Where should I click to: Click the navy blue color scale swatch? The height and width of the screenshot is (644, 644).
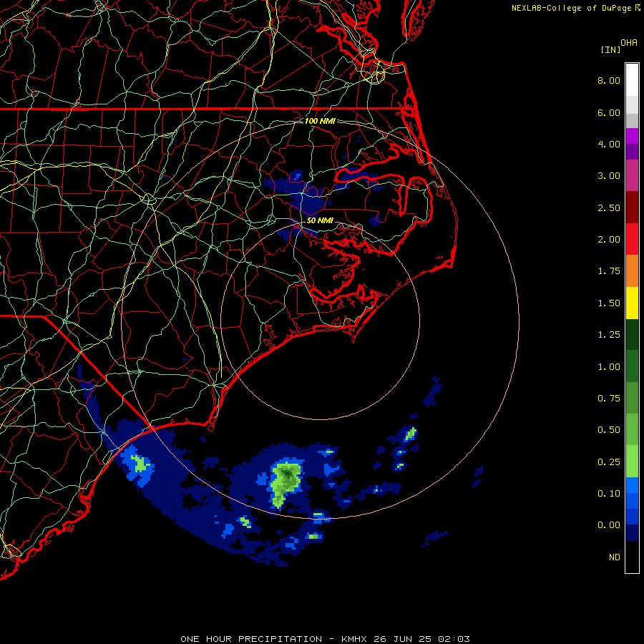tap(632, 533)
